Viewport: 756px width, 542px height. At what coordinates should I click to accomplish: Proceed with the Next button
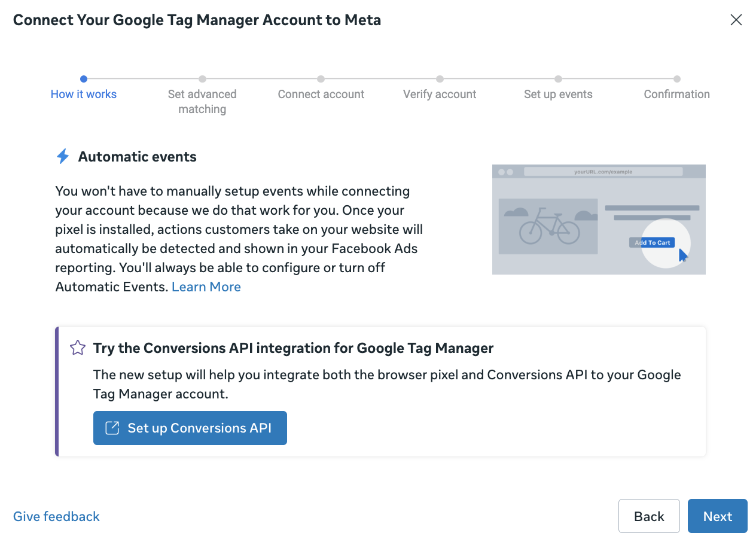[717, 516]
